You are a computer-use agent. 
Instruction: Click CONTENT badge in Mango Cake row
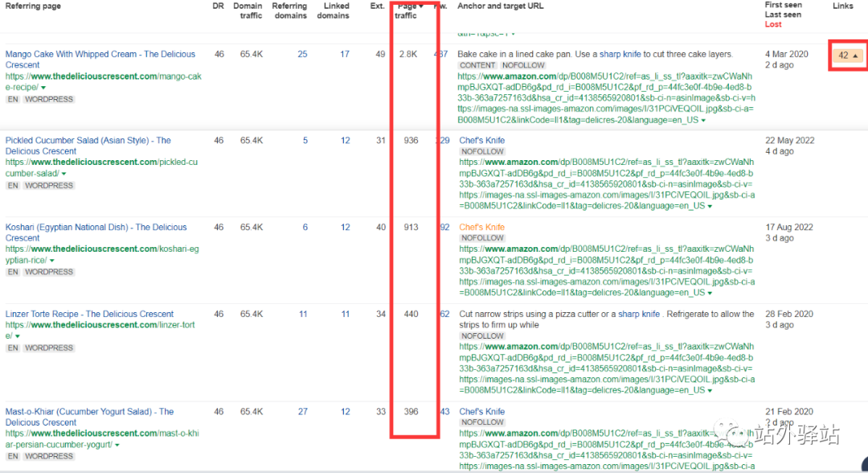coord(477,65)
